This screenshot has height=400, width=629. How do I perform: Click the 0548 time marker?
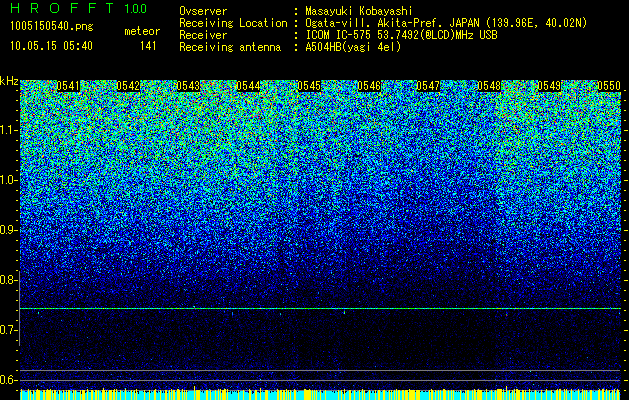pyautogui.click(x=489, y=86)
